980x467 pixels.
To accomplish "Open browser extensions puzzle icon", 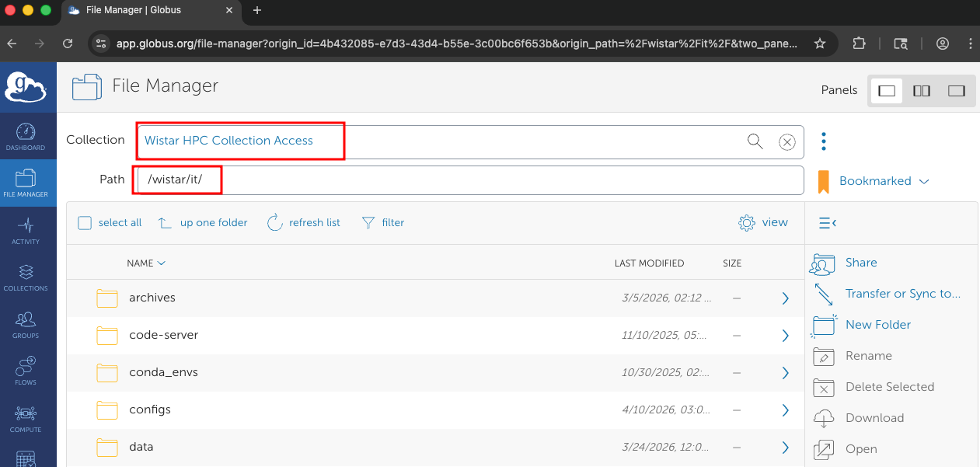I will pos(859,44).
